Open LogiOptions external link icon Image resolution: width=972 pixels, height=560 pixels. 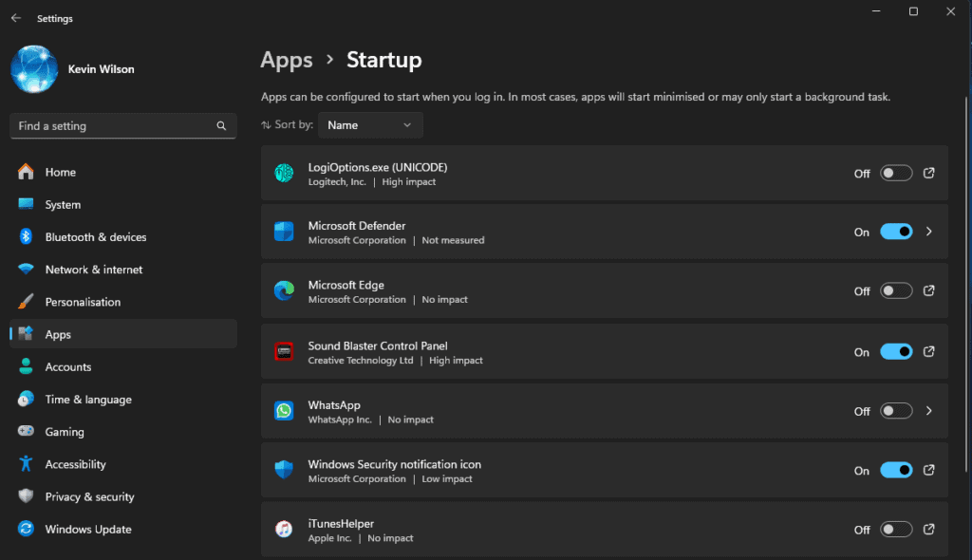coord(928,173)
